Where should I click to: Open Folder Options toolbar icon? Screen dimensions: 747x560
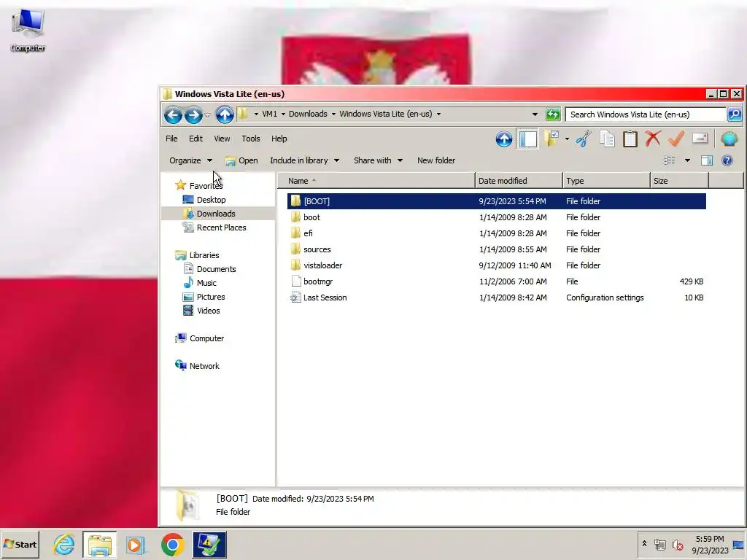(x=551, y=139)
